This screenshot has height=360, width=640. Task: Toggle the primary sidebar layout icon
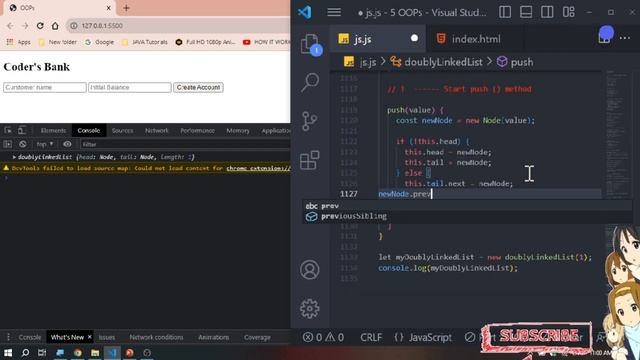tap(505, 12)
